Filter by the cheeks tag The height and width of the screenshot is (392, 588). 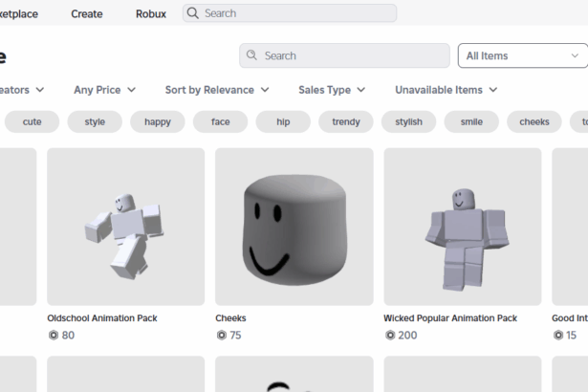[x=534, y=122]
